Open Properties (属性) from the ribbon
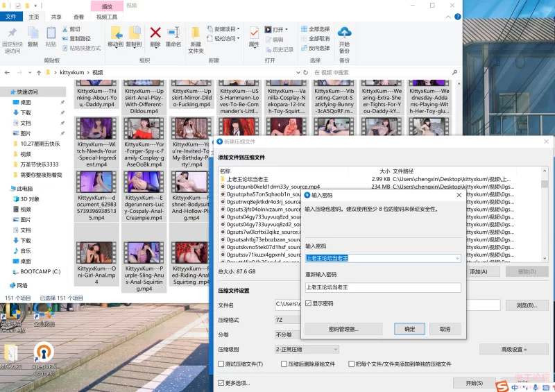The height and width of the screenshot is (392, 555). (254, 35)
